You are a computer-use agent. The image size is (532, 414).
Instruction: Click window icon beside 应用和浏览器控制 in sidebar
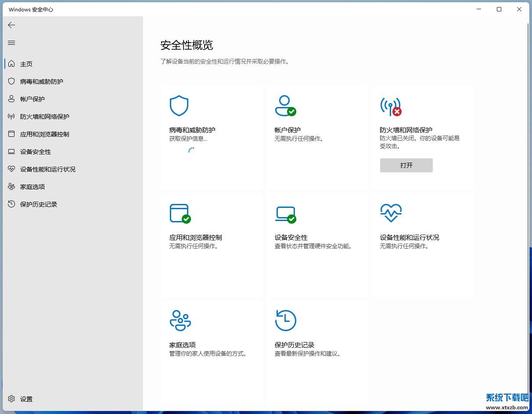11,134
